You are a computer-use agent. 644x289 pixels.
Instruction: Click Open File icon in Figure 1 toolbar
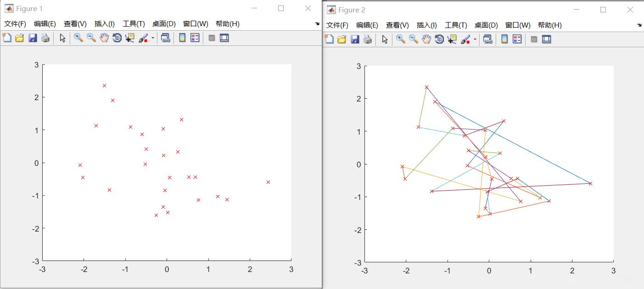tap(20, 38)
